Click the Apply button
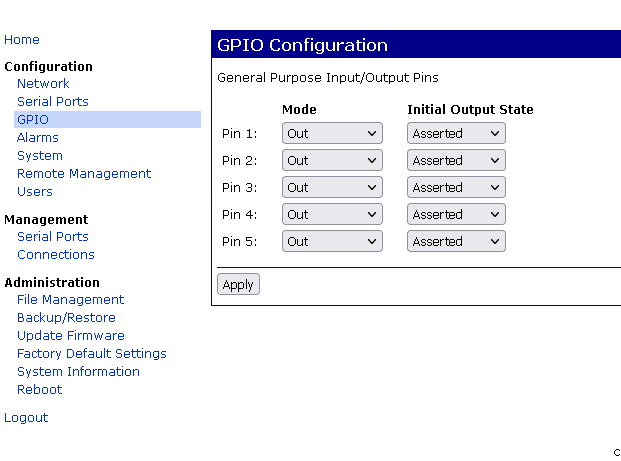Image resolution: width=621 pixels, height=461 pixels. 238,284
